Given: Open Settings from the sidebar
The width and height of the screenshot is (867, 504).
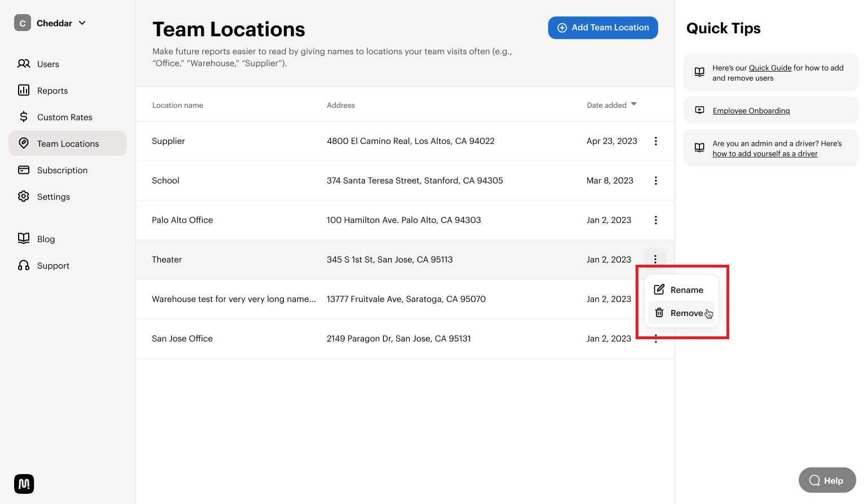Looking at the screenshot, I should [x=68, y=196].
